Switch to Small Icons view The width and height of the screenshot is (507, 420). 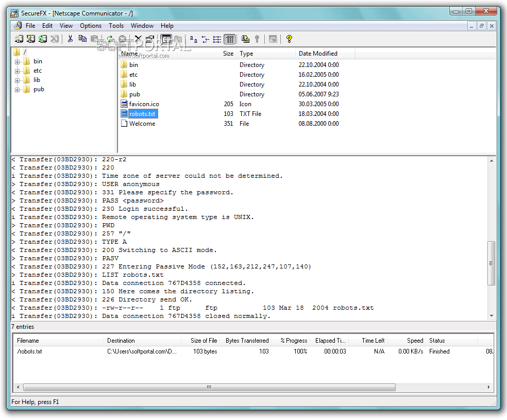coord(205,39)
